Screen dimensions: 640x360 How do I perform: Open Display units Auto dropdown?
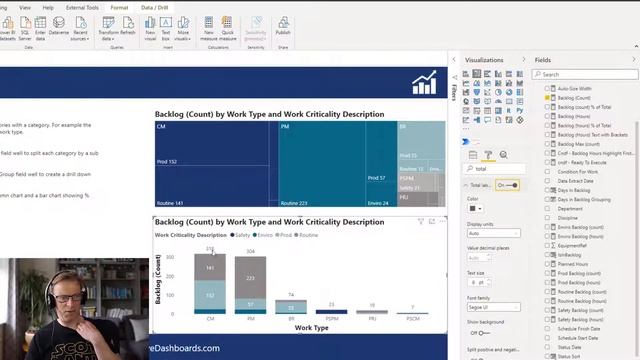(493, 233)
